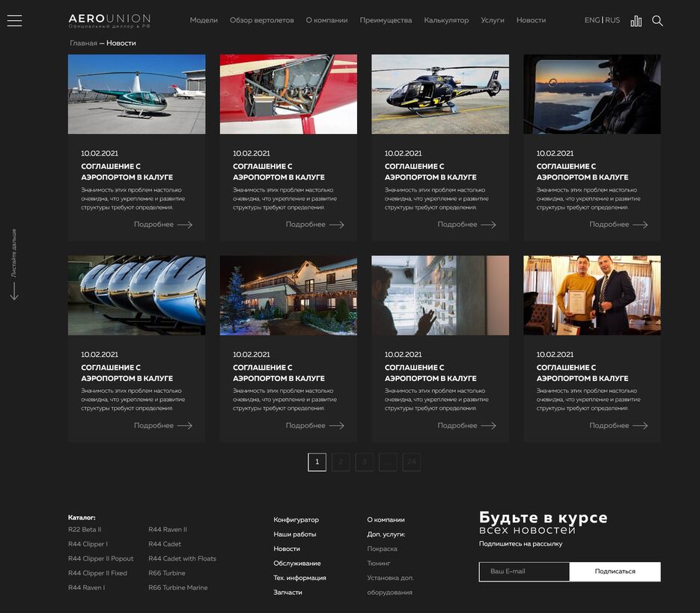This screenshot has height=613, width=700.
Task: Click the search magnifier icon
Action: 657,21
